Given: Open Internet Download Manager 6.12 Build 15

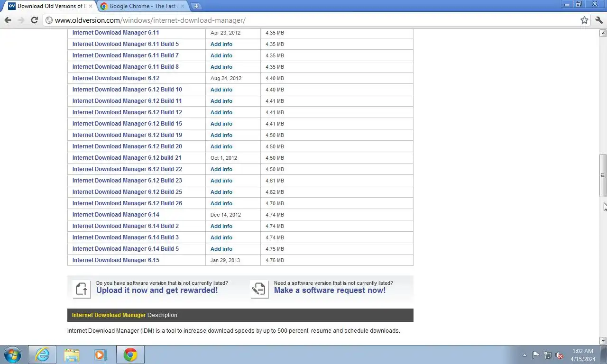Looking at the screenshot, I should (x=127, y=124).
